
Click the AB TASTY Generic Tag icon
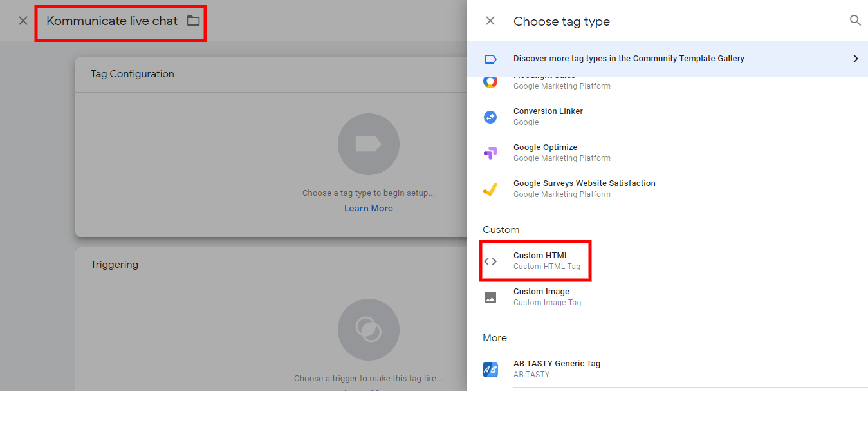pyautogui.click(x=490, y=369)
